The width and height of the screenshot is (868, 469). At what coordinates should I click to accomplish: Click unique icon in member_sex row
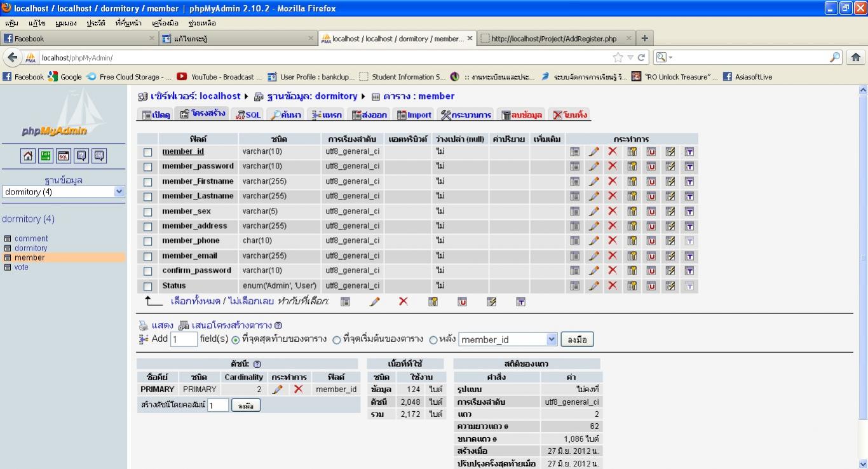point(651,211)
